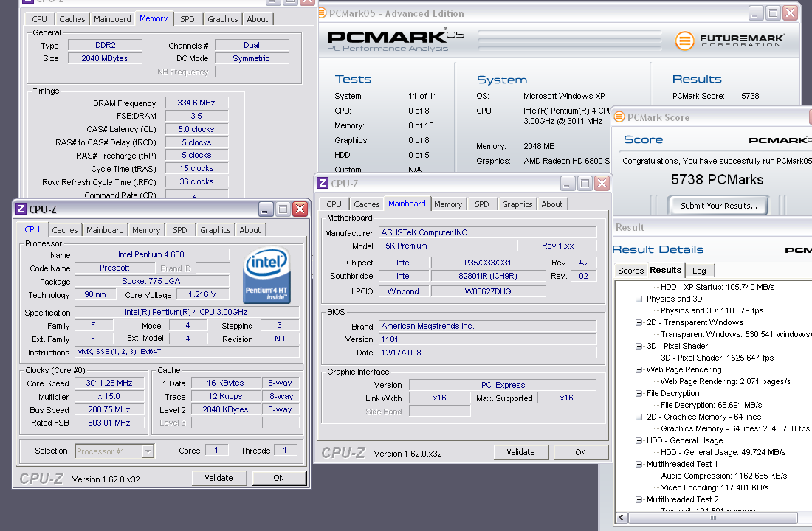Click Validate in CPU-Z Mainboard window
The height and width of the screenshot is (531, 812).
click(x=520, y=452)
